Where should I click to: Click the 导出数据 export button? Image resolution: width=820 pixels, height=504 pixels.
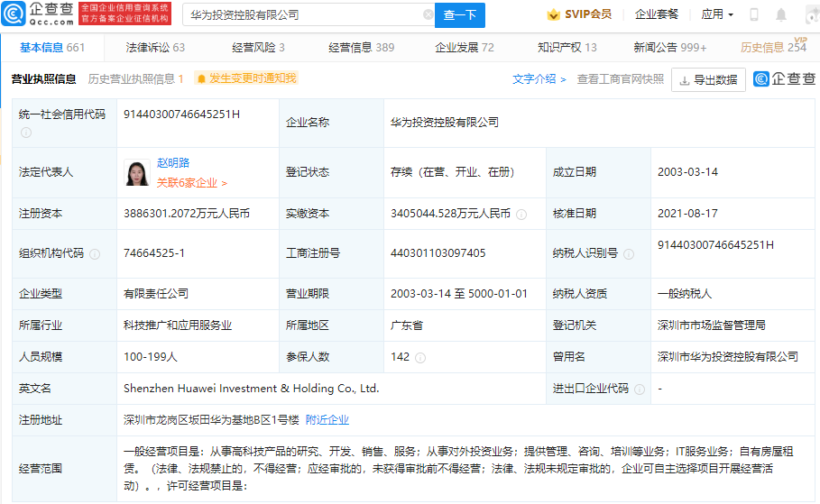tap(708, 80)
